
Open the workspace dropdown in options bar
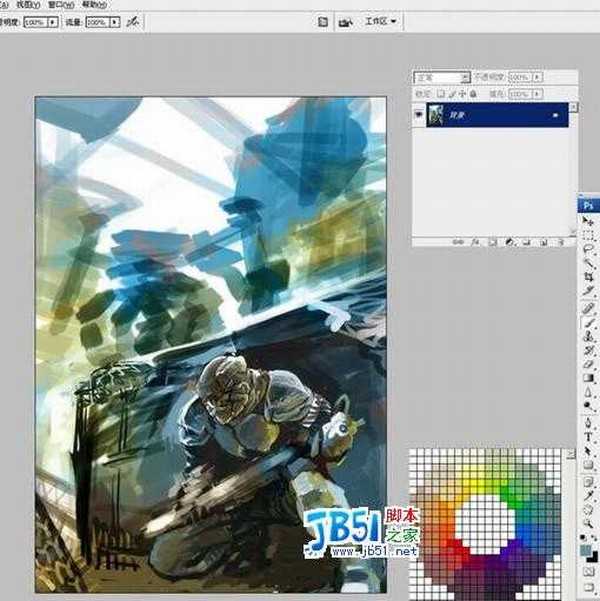click(379, 20)
